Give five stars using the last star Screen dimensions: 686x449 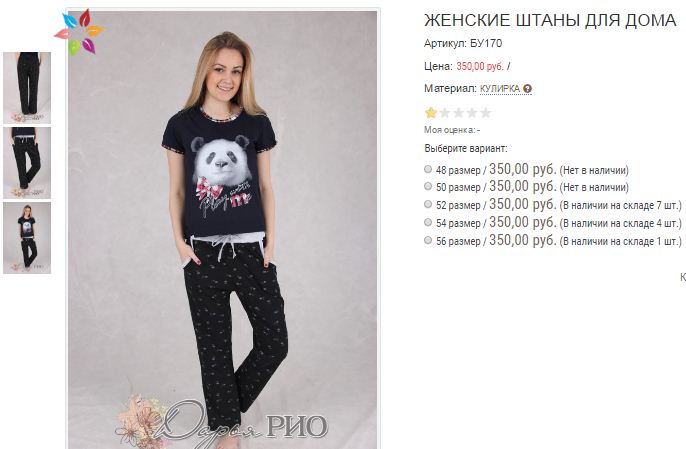(x=485, y=113)
